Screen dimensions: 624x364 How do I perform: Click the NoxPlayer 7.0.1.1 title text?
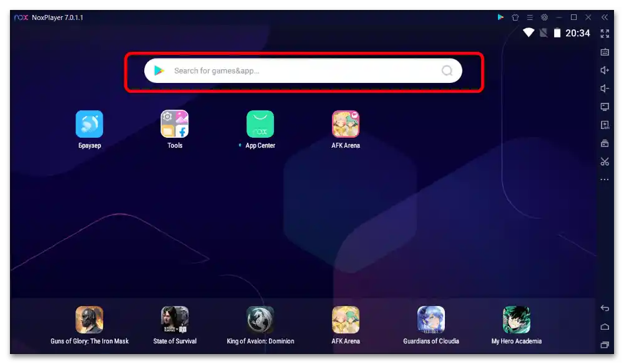[57, 17]
